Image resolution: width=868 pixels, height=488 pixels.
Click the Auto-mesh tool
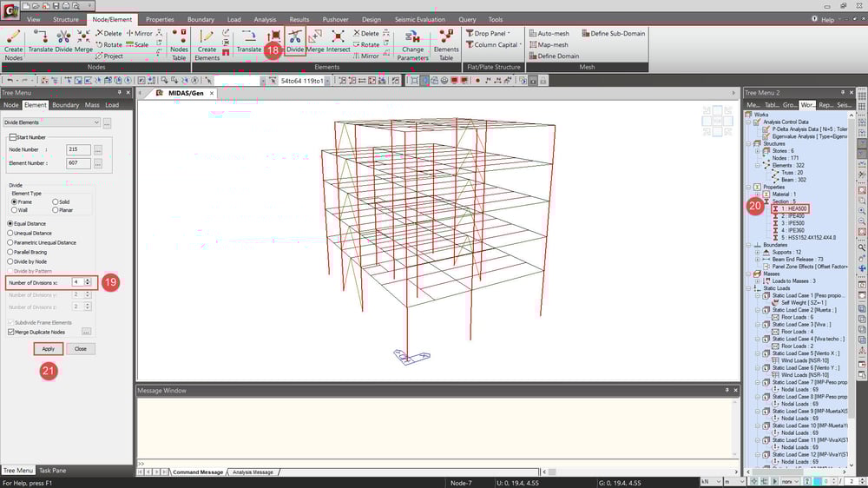[549, 33]
